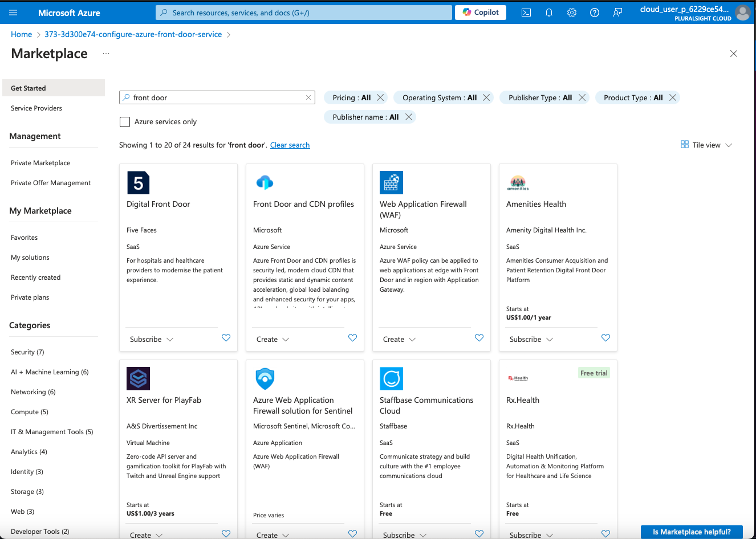
Task: Expand Create dropdown on Sentinel WAF solution
Action: pyautogui.click(x=286, y=536)
